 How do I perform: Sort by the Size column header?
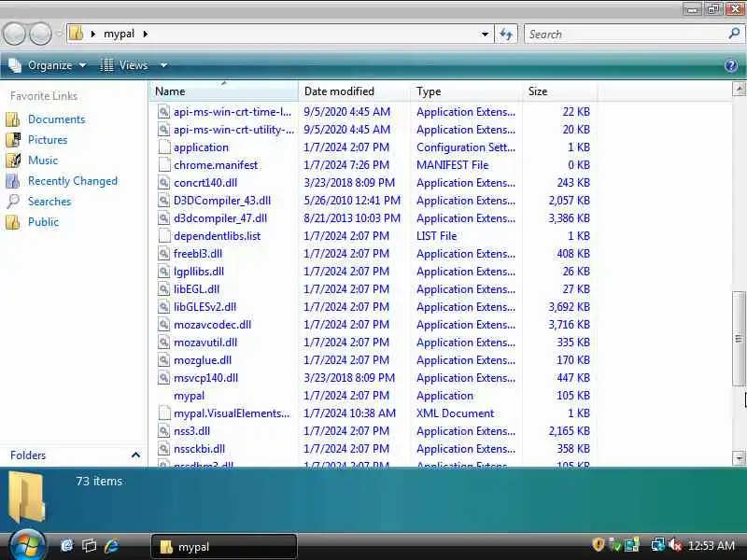(x=559, y=91)
